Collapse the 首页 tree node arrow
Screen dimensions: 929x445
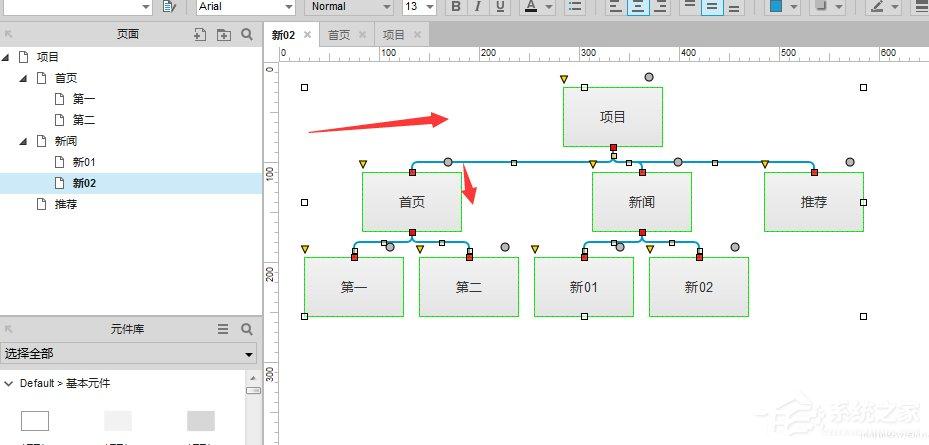point(23,78)
